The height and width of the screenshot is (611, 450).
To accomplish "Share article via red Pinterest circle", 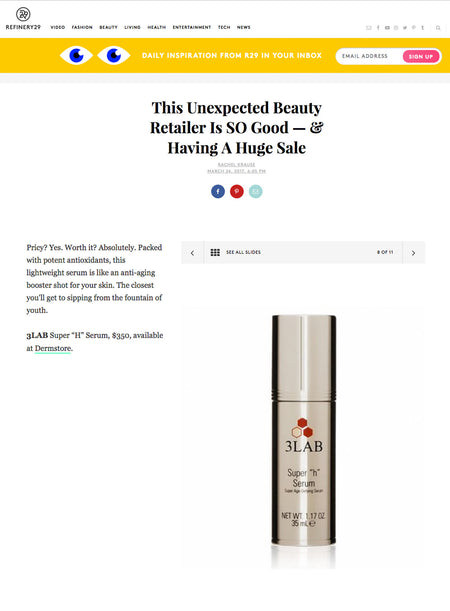I will pyautogui.click(x=236, y=191).
